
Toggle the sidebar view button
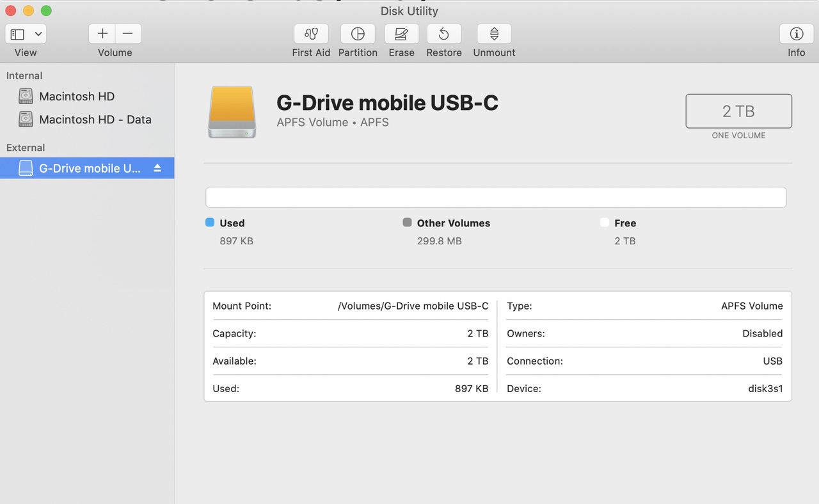(x=17, y=34)
